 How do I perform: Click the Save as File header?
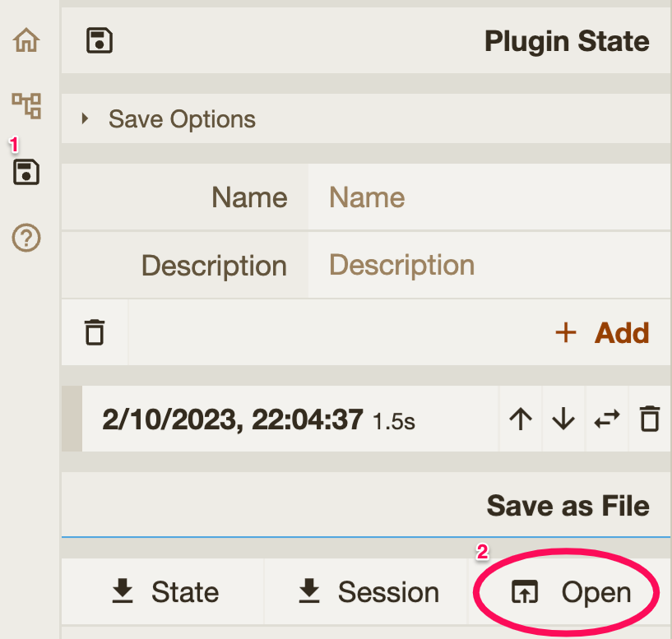568,505
